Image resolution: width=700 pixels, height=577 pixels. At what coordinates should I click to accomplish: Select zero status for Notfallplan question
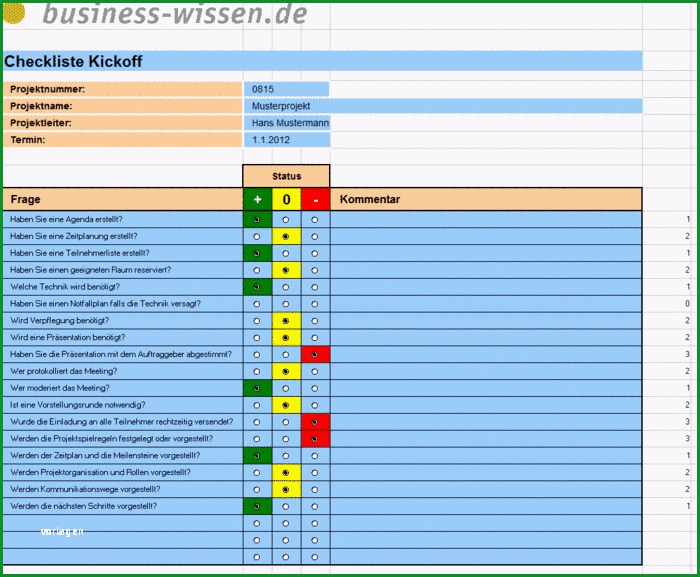click(x=286, y=304)
